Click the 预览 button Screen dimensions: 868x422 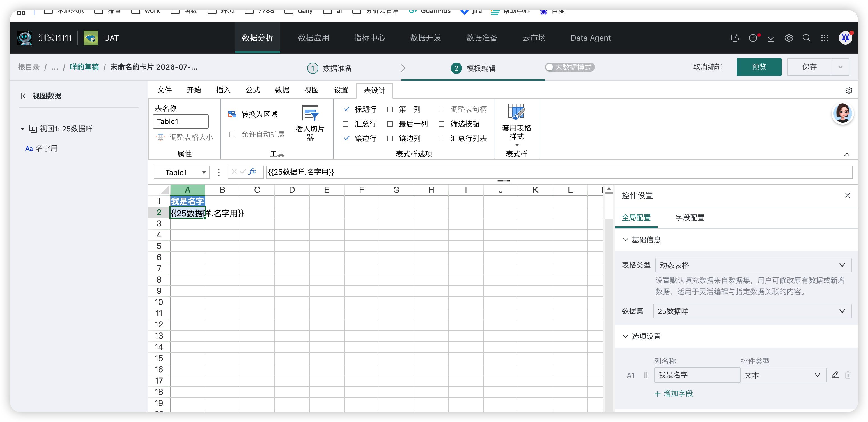point(759,67)
